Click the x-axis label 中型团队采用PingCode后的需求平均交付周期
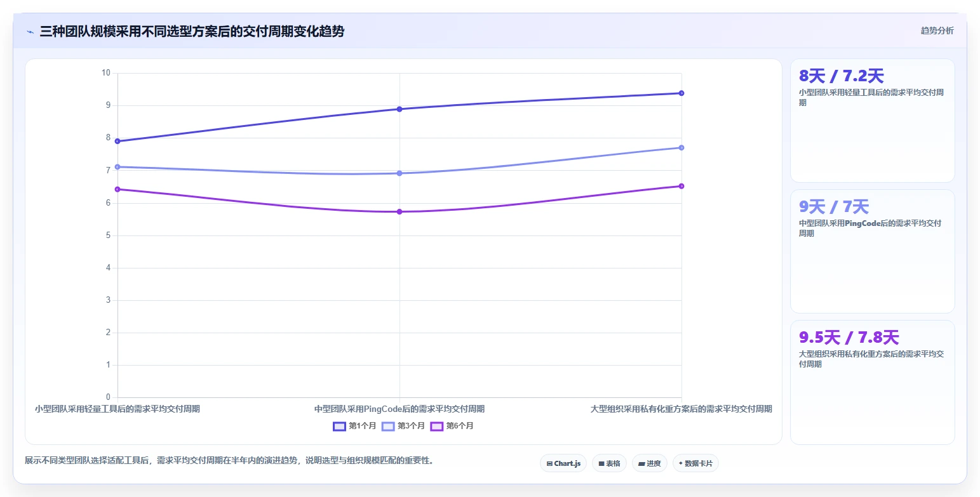The height and width of the screenshot is (497, 980). tap(399, 409)
